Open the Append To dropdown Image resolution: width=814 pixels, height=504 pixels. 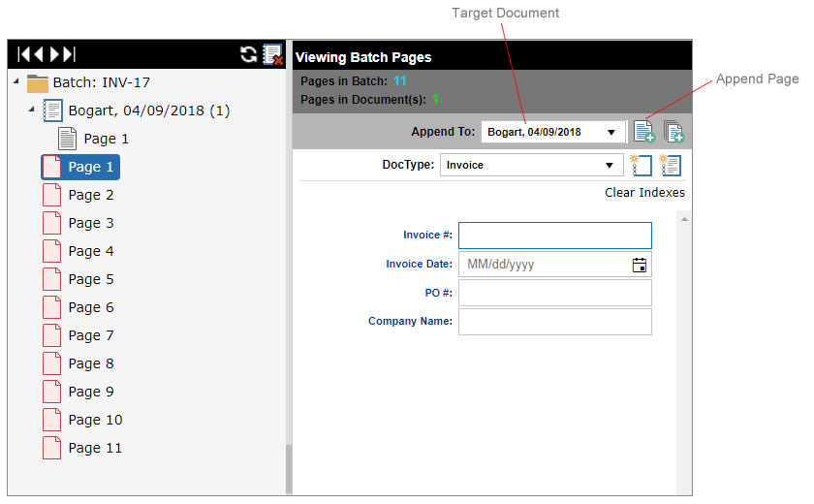(610, 132)
